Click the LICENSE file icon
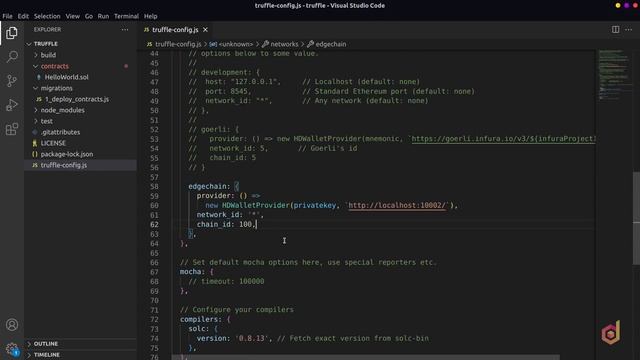 [x=35, y=143]
